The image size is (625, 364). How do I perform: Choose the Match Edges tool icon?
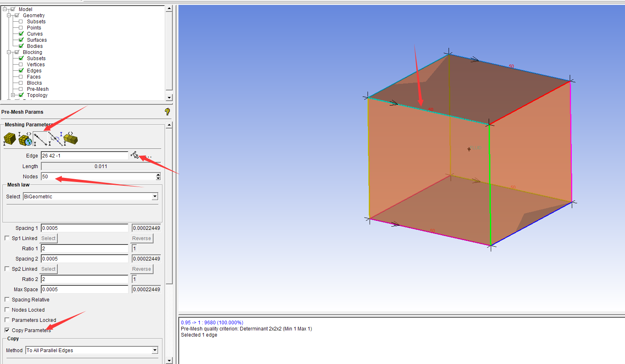[56, 139]
